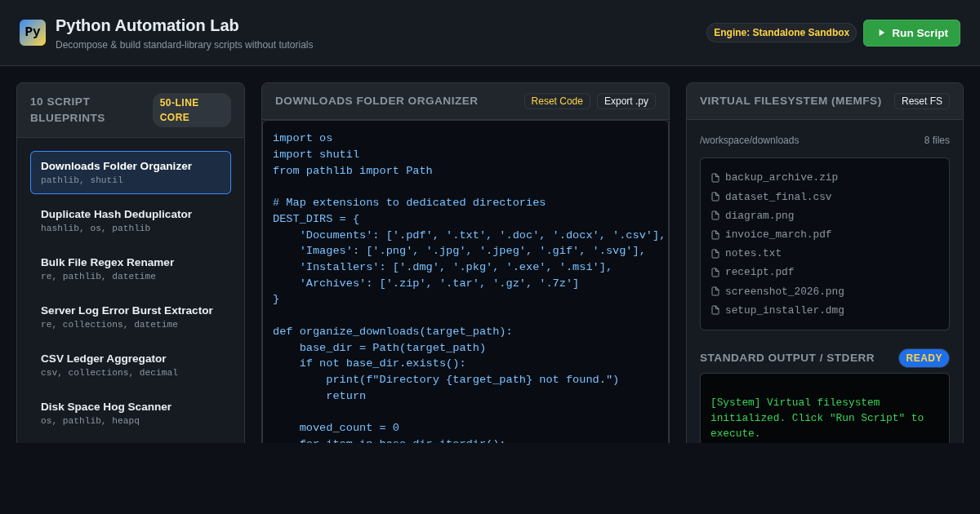Click the Engine: Standalone Sandbox badge
The height and width of the screenshot is (514, 980).
(782, 33)
